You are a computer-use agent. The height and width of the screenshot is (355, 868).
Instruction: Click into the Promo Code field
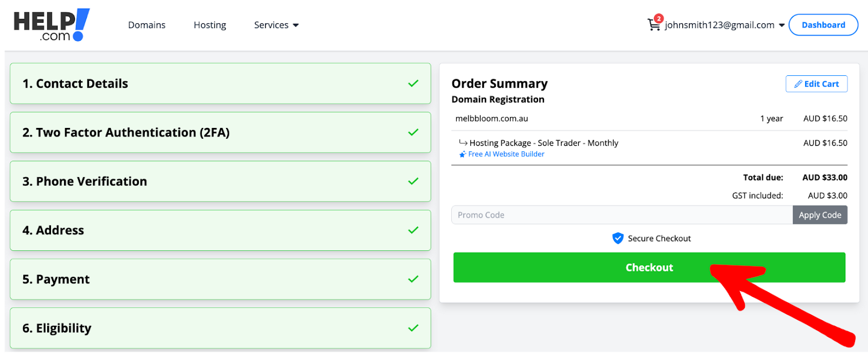(621, 215)
